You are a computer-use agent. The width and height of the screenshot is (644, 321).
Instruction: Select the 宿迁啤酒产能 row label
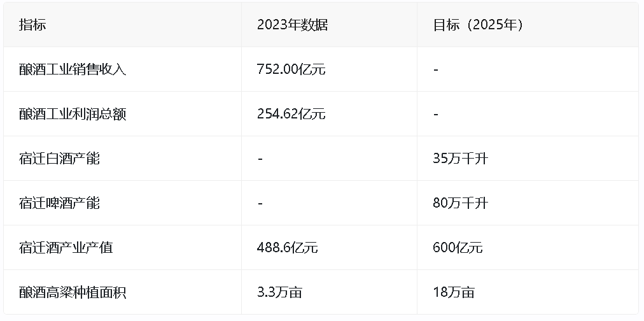click(59, 203)
